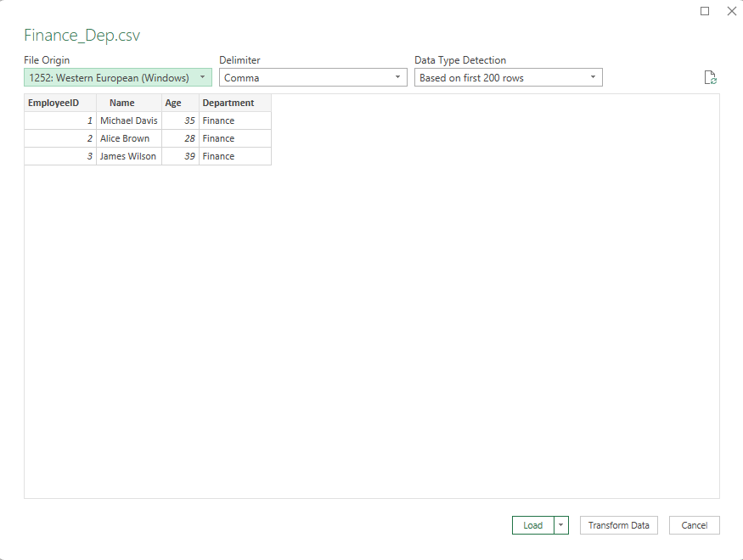Viewport: 743px width, 560px height.
Task: Click Finance cell in Michael Davis row
Action: click(x=235, y=120)
